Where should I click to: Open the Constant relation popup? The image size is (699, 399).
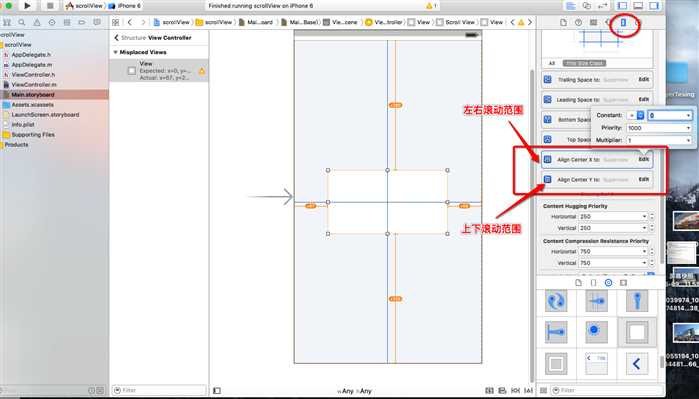[x=636, y=115]
